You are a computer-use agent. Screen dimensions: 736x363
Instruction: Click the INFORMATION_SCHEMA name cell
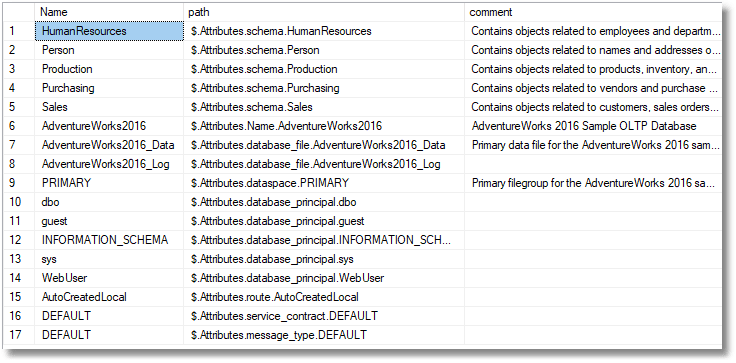[x=109, y=240]
